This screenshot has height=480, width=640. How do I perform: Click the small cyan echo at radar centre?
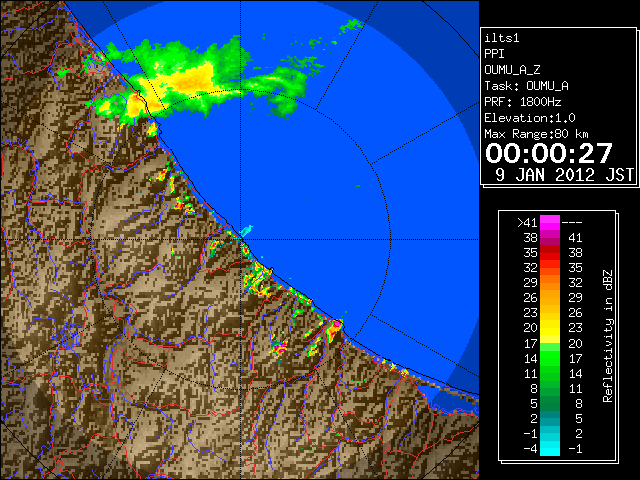(247, 231)
